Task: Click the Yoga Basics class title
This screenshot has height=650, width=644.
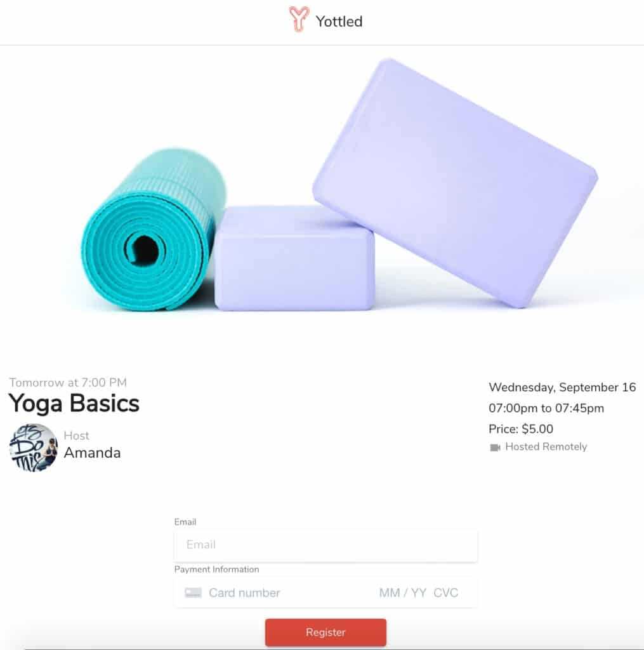Action: coord(74,403)
